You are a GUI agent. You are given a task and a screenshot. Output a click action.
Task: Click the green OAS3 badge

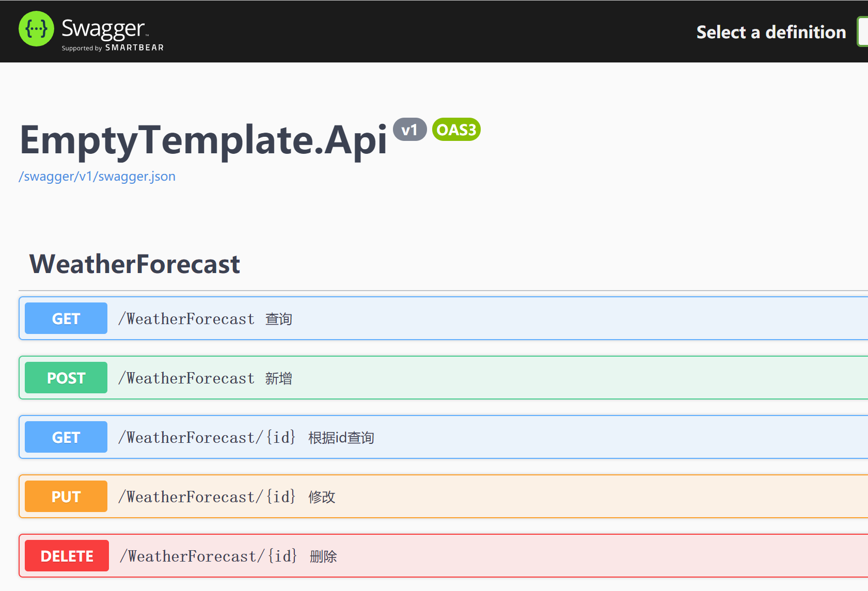[456, 130]
